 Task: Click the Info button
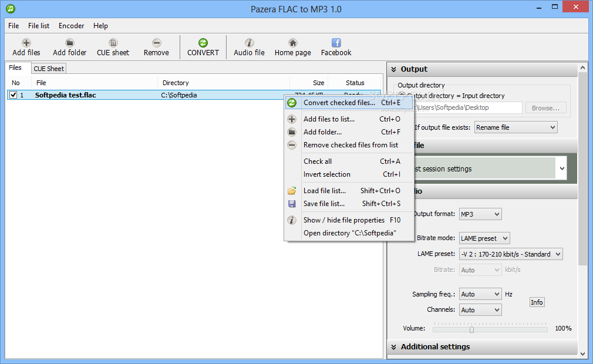pyautogui.click(x=537, y=302)
